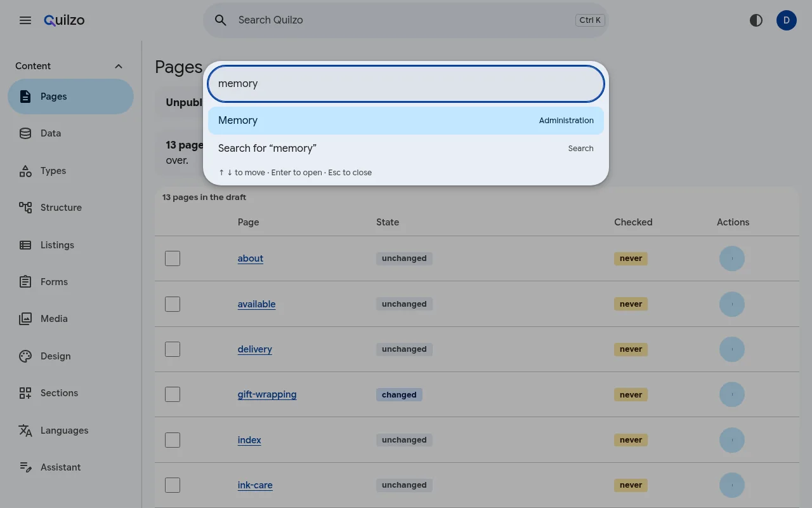Select the gift-wrapping row checkbox

pos(173,394)
